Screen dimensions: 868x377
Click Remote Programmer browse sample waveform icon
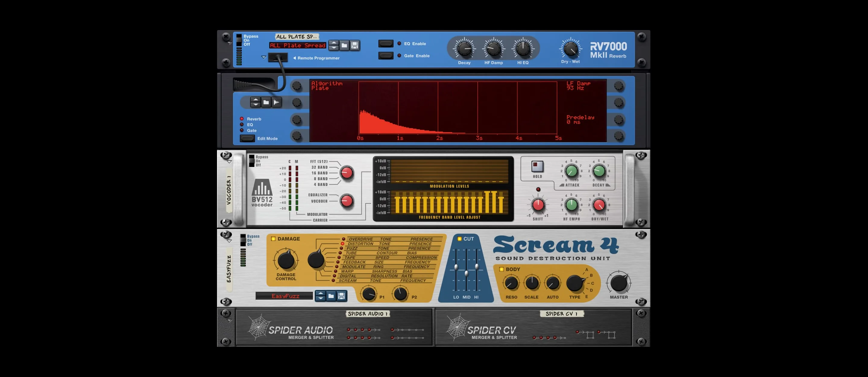pos(277,102)
